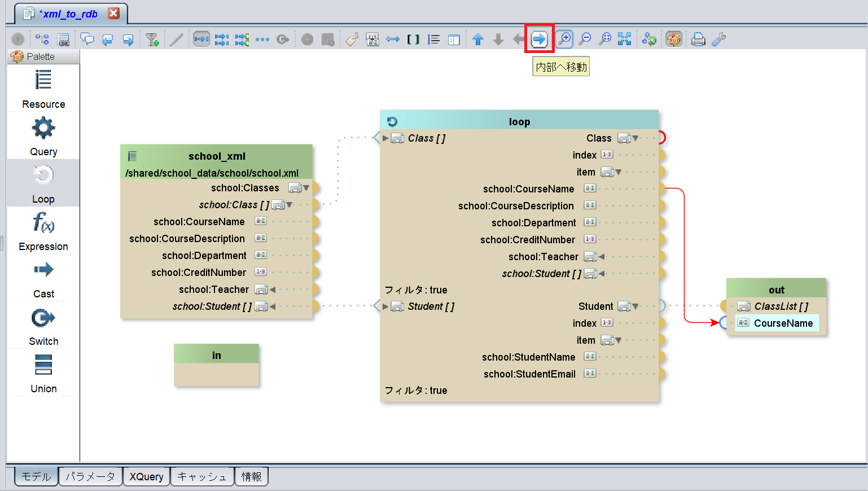Select the loop node header
This screenshot has width=868, height=491.
(519, 121)
